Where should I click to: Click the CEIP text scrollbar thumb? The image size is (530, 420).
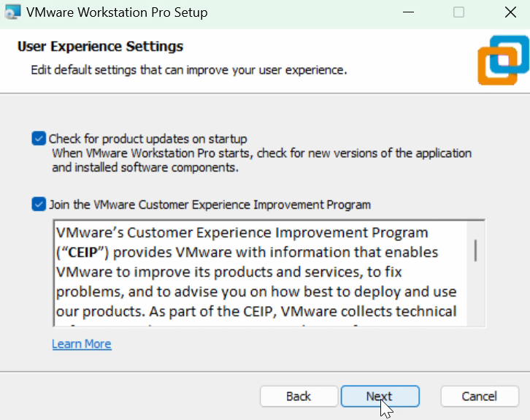click(475, 251)
